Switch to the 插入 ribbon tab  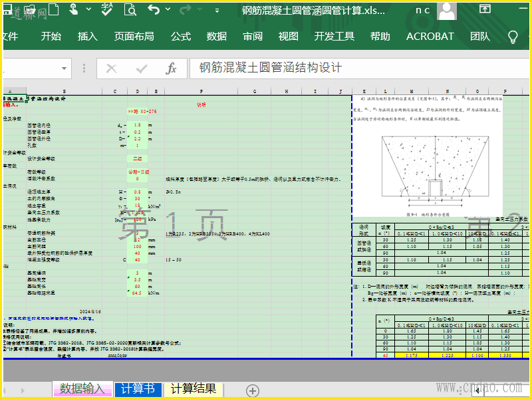88,37
